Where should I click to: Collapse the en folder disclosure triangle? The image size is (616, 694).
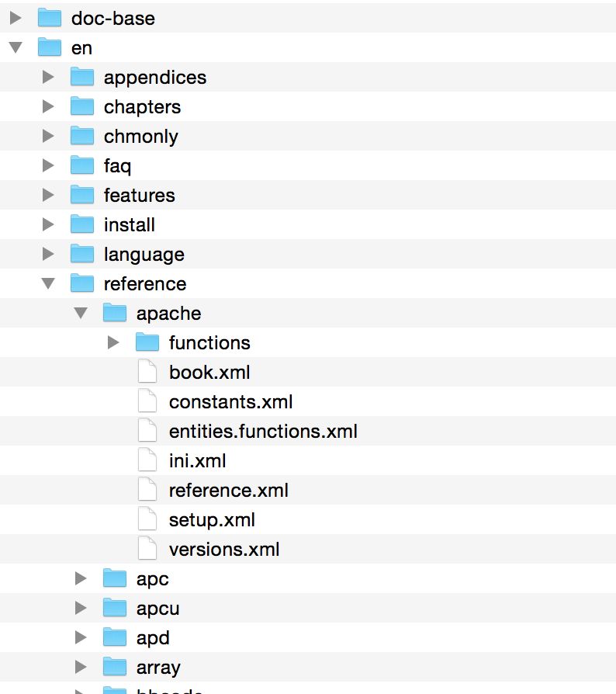tap(16, 47)
